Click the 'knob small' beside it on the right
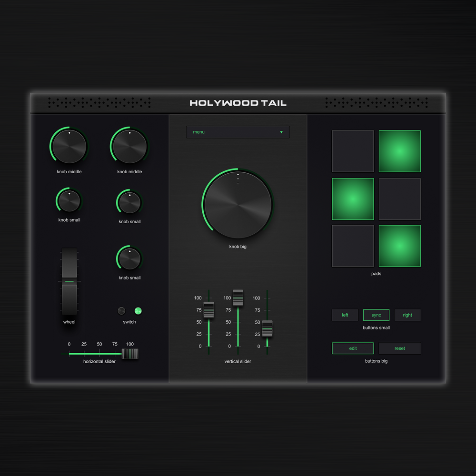The image size is (476, 476). point(129,202)
